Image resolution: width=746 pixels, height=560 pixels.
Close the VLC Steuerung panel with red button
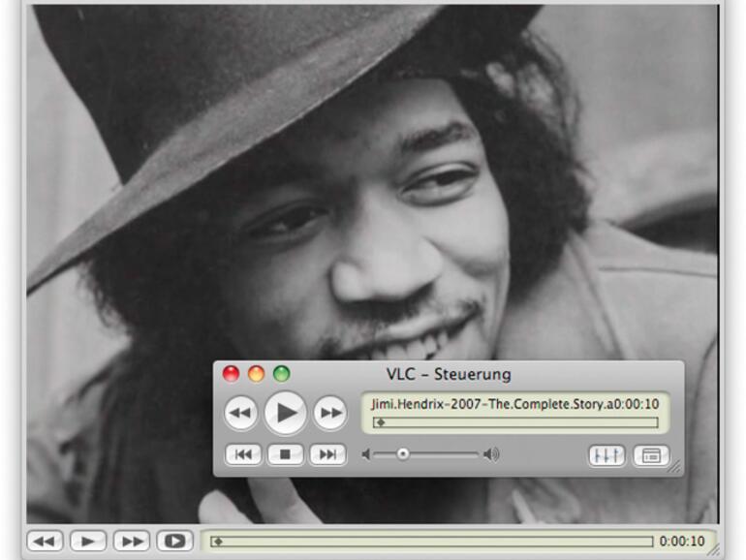[x=232, y=373]
